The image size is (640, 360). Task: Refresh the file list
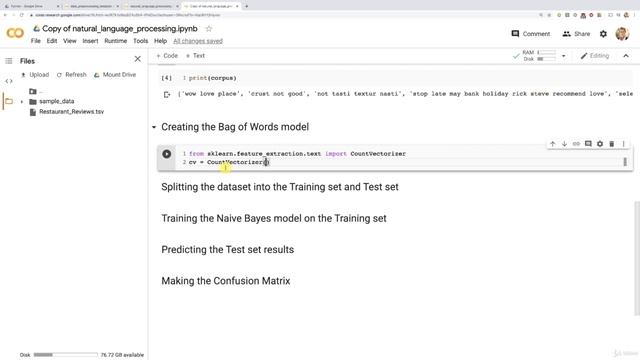coord(71,75)
